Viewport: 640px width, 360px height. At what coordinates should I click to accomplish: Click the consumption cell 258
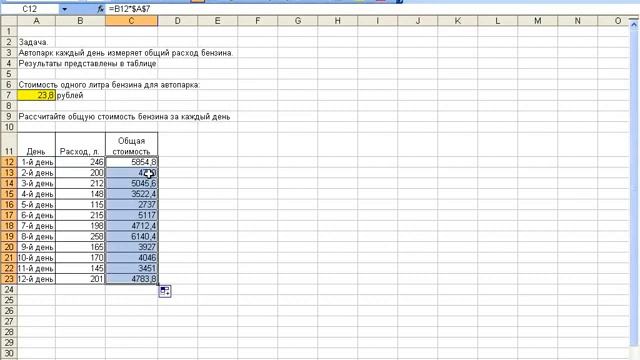click(x=80, y=236)
